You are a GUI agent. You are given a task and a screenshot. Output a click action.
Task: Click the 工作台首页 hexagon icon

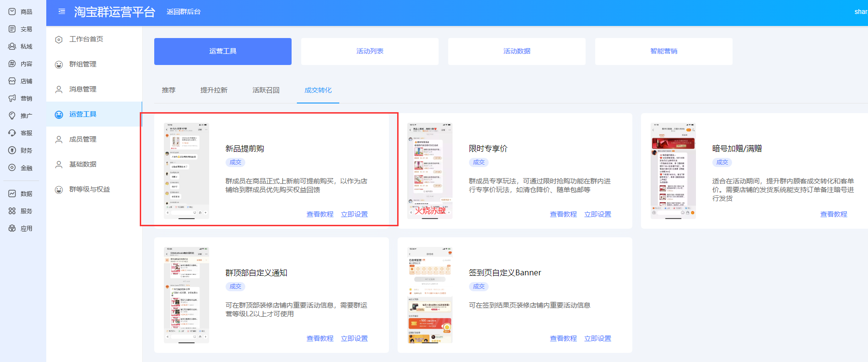tap(59, 39)
